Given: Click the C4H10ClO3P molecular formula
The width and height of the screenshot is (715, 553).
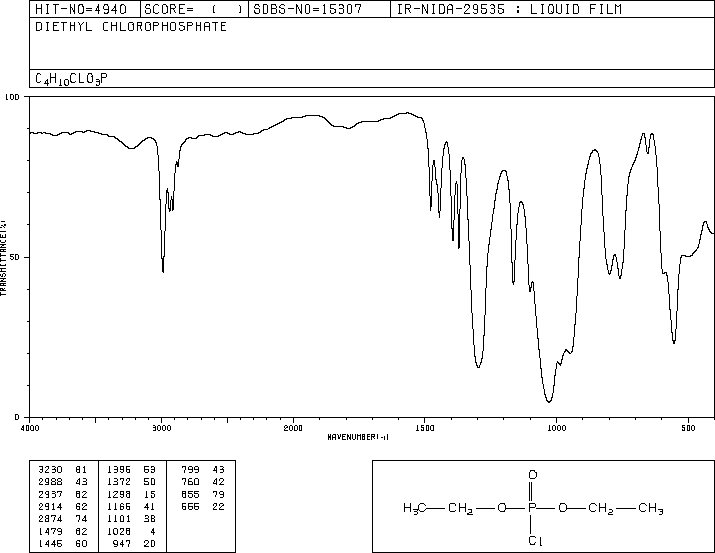Looking at the screenshot, I should click(72, 79).
